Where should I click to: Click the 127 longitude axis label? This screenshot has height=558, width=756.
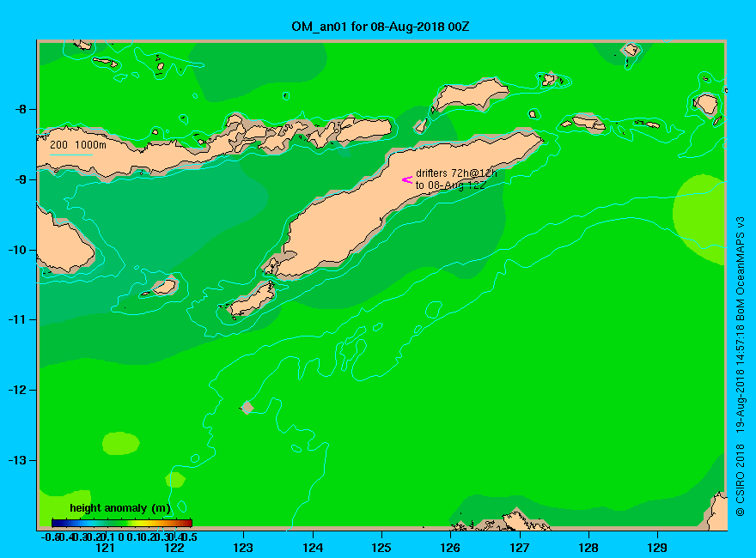(520, 548)
